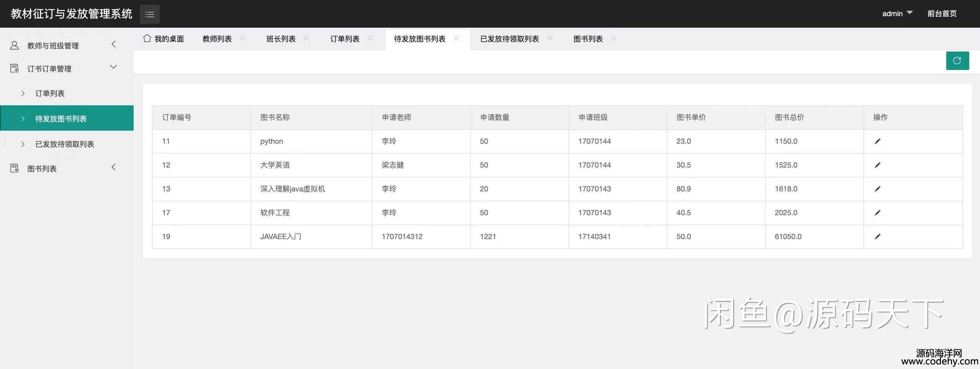Switch to 订单列表 tab

[344, 39]
